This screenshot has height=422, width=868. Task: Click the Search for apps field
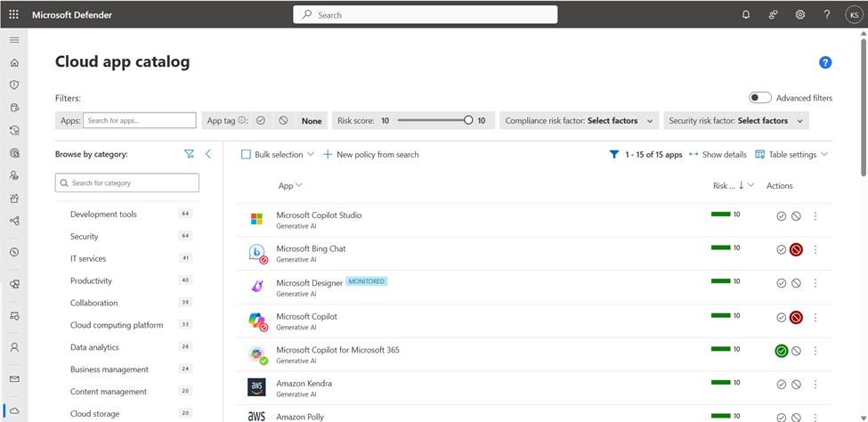[140, 121]
